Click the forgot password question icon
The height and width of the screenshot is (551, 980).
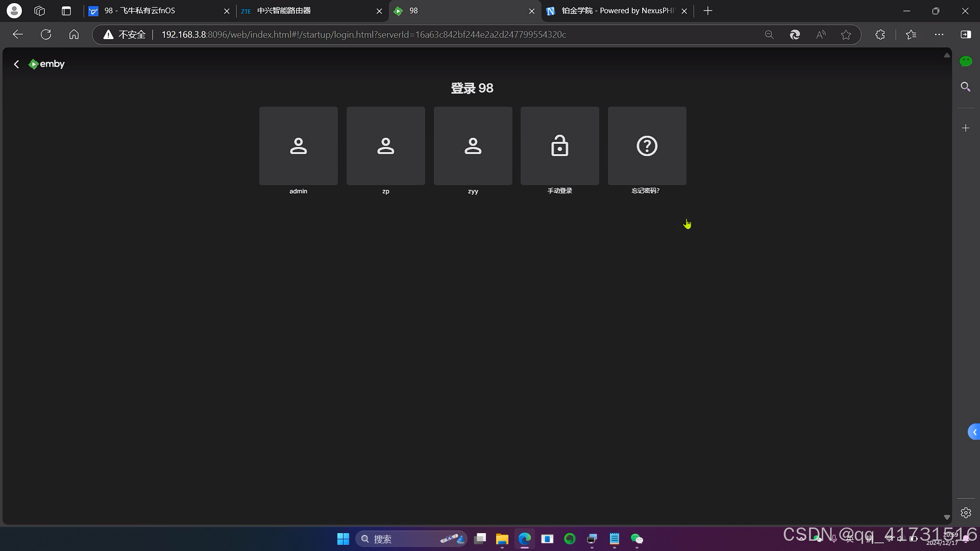647,146
